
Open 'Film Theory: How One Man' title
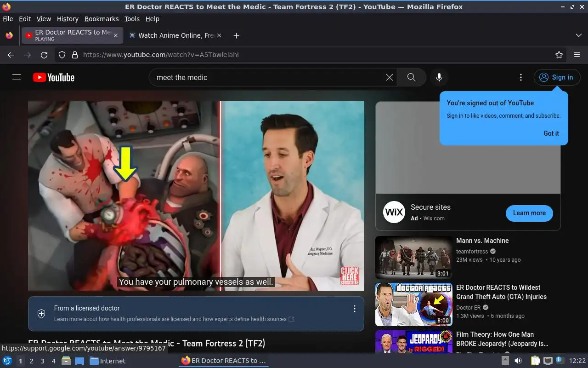(502, 339)
